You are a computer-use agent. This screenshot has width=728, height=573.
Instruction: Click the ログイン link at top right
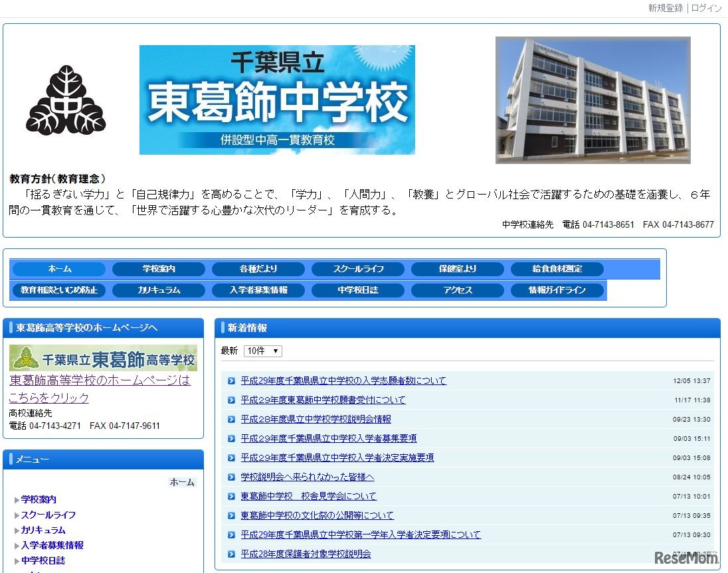[707, 8]
